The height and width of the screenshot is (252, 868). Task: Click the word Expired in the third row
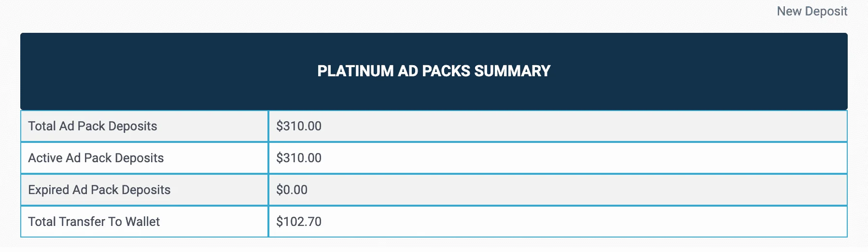(49, 190)
